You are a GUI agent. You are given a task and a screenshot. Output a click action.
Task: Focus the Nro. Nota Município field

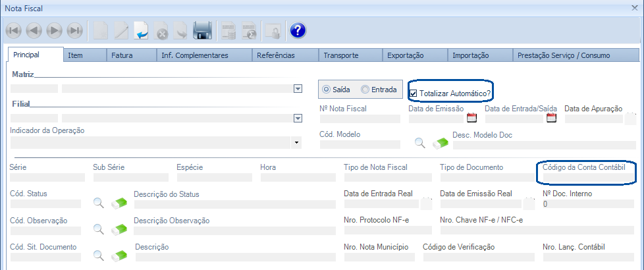point(379,257)
